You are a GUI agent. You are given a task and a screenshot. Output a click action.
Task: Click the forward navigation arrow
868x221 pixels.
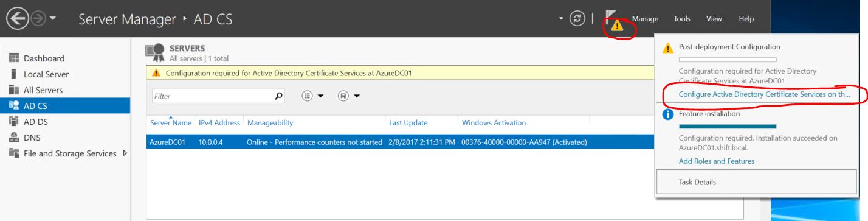(x=38, y=19)
